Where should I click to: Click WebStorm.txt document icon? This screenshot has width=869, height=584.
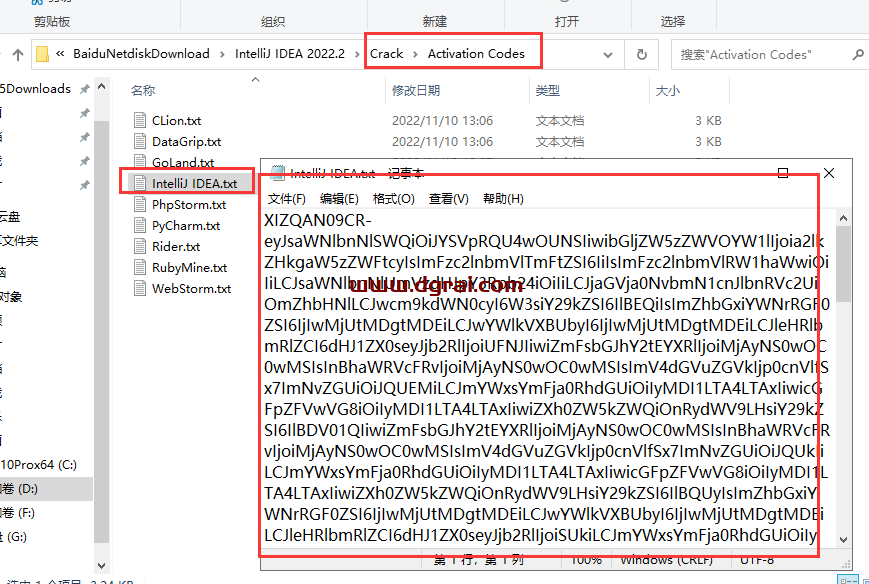tap(140, 288)
